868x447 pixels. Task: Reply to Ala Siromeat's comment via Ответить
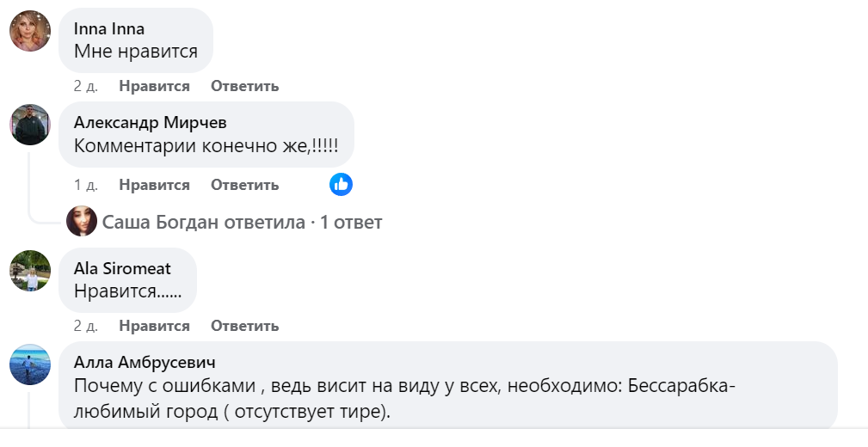[244, 326]
